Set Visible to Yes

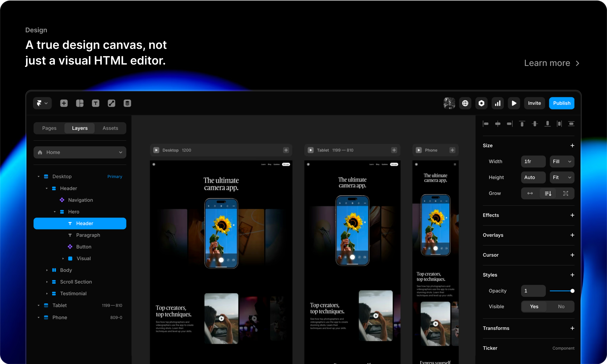[534, 306]
